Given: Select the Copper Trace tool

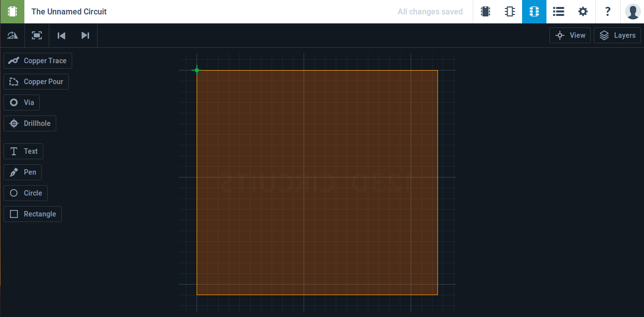Looking at the screenshot, I should pyautogui.click(x=38, y=61).
